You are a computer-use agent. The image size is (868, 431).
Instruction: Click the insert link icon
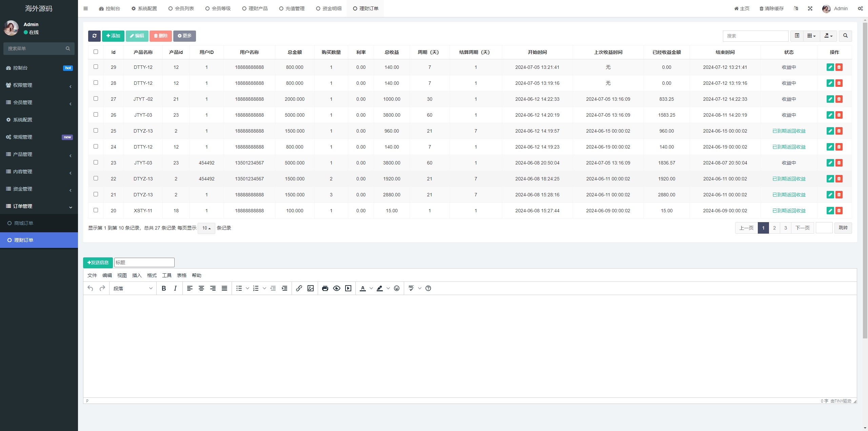click(x=299, y=288)
